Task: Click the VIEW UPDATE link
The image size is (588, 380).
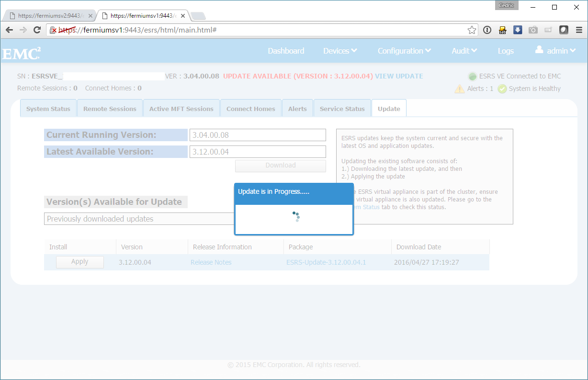Action: tap(399, 76)
